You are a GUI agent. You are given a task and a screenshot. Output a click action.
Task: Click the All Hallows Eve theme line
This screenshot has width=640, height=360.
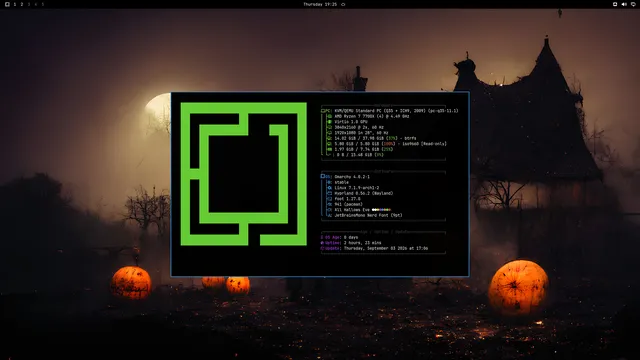363,210
